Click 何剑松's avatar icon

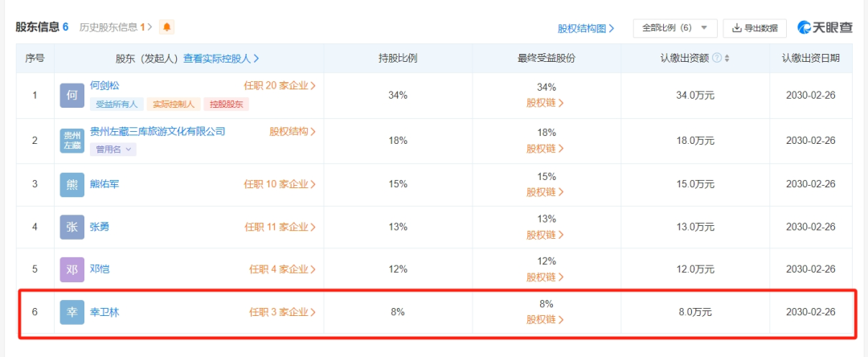[72, 96]
